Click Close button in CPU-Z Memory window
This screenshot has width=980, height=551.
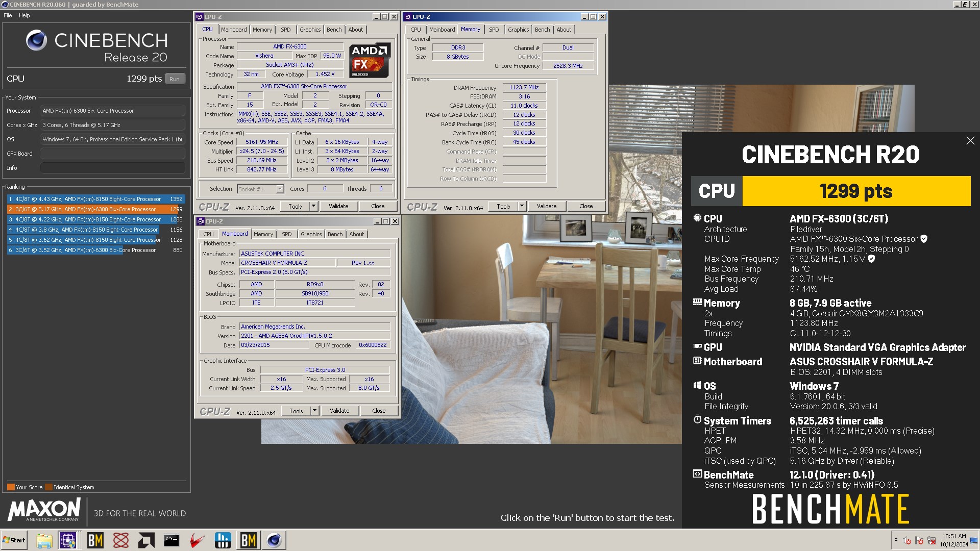point(586,206)
